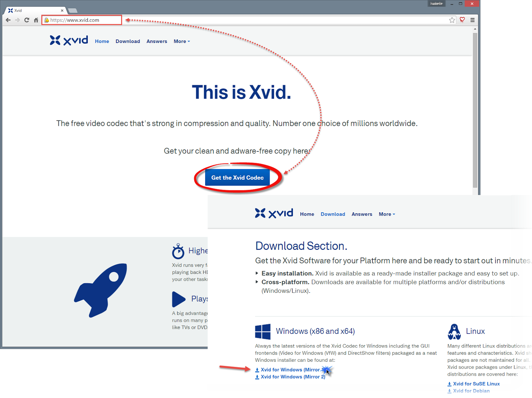Expand the More dropdown on the homepage
The width and height of the screenshot is (532, 398).
point(182,41)
